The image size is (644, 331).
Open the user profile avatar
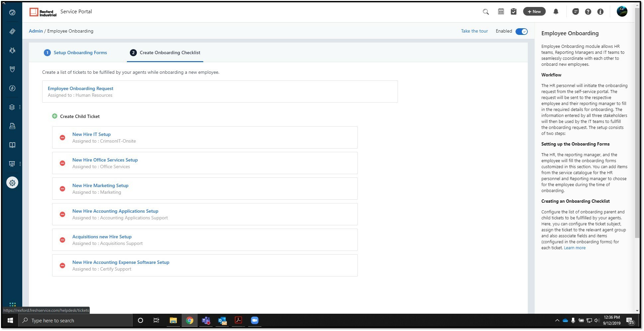pos(622,11)
